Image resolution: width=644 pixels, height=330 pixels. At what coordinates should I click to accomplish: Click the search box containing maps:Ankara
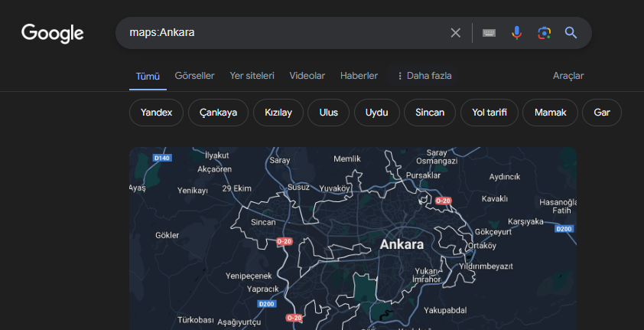coord(283,33)
